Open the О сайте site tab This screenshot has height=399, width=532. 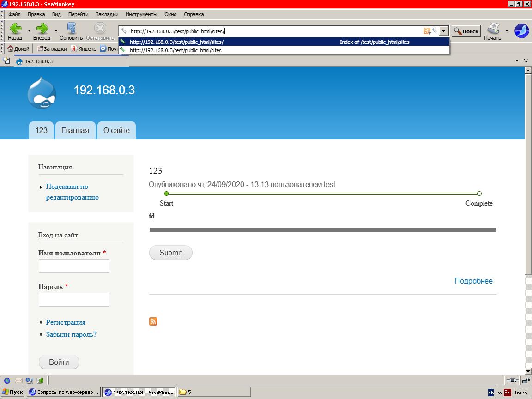(116, 130)
